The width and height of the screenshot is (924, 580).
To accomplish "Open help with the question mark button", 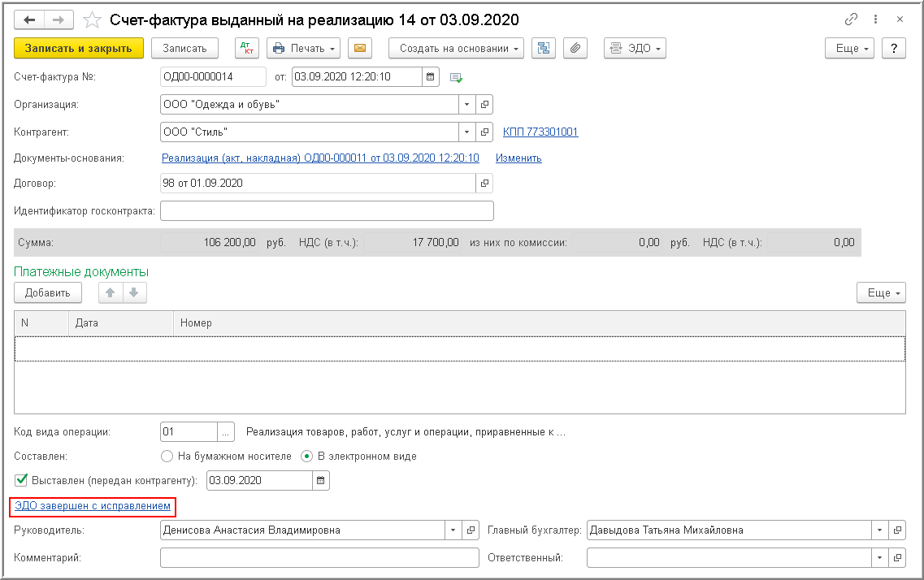I will pos(893,48).
